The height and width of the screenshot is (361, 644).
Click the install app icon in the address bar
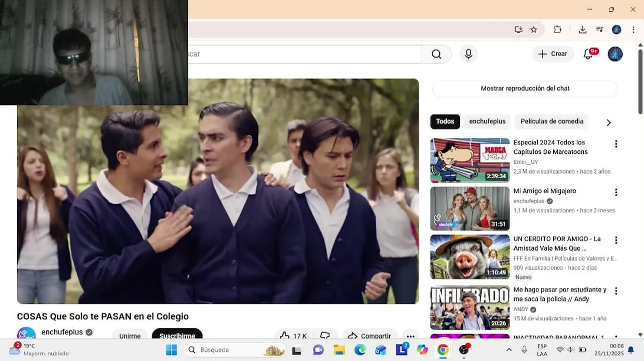pyautogui.click(x=519, y=30)
